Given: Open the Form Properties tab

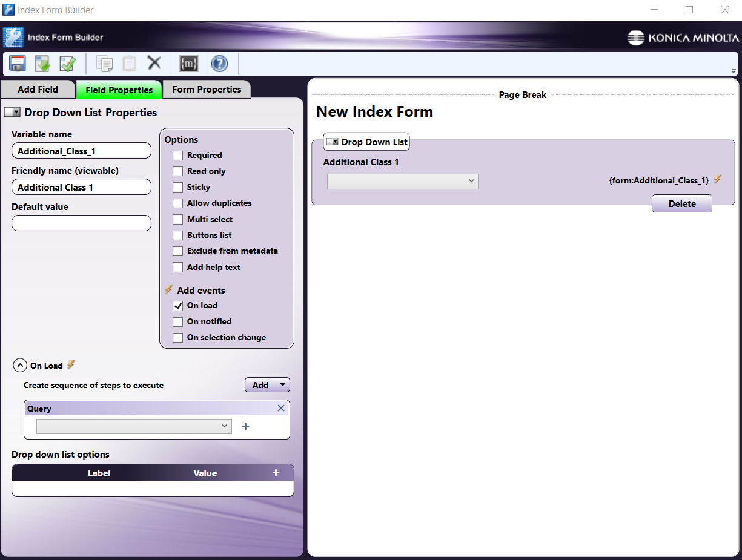Looking at the screenshot, I should pyautogui.click(x=207, y=89).
